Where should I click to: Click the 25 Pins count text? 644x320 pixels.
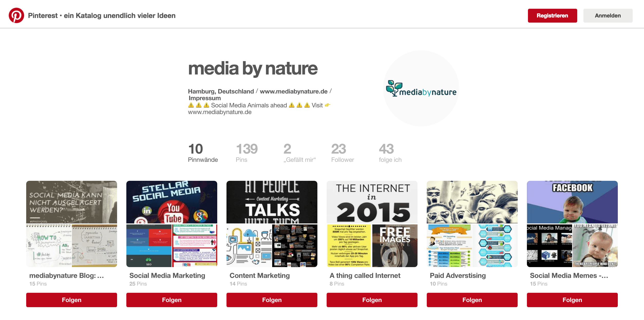(x=138, y=284)
